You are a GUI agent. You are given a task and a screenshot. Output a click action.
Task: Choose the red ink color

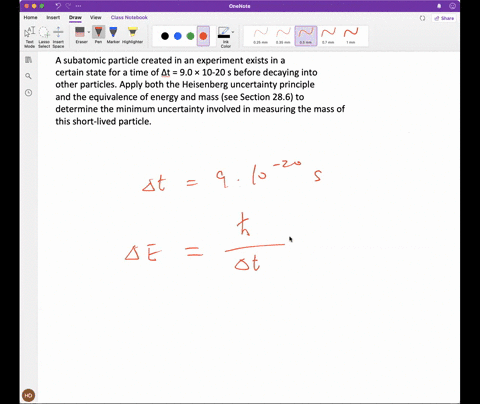coord(203,36)
